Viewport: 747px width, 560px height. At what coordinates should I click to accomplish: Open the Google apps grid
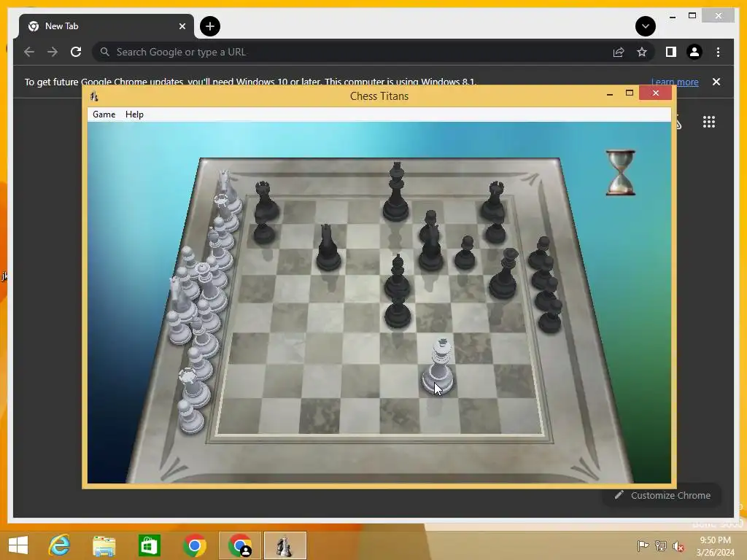coord(709,122)
